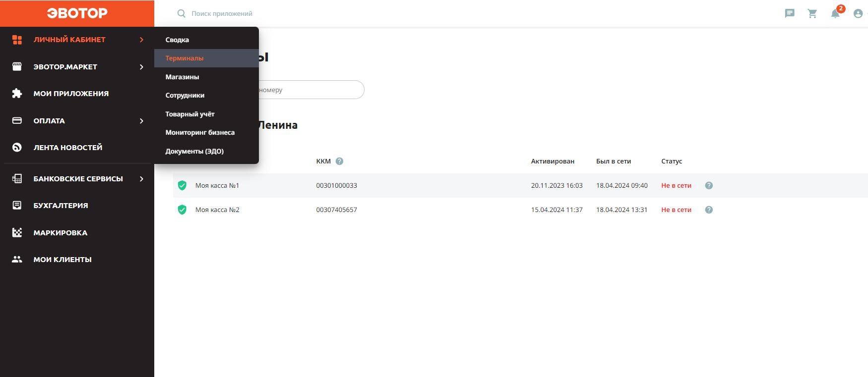The image size is (868, 377).
Task: Click the Активирован column header
Action: pyautogui.click(x=553, y=161)
